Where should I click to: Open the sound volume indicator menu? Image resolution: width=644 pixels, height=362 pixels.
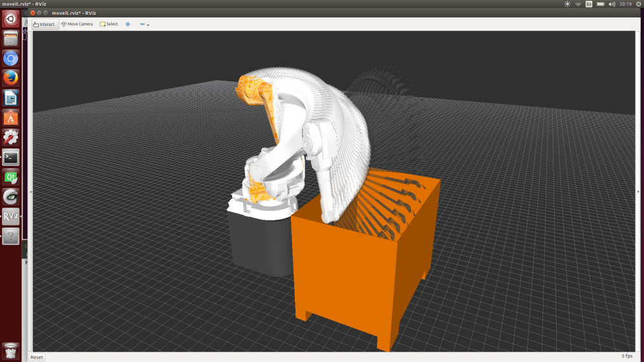click(x=611, y=4)
